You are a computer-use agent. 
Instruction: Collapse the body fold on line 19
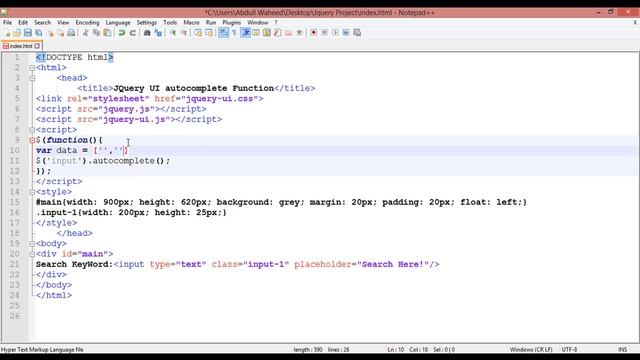[32, 244]
